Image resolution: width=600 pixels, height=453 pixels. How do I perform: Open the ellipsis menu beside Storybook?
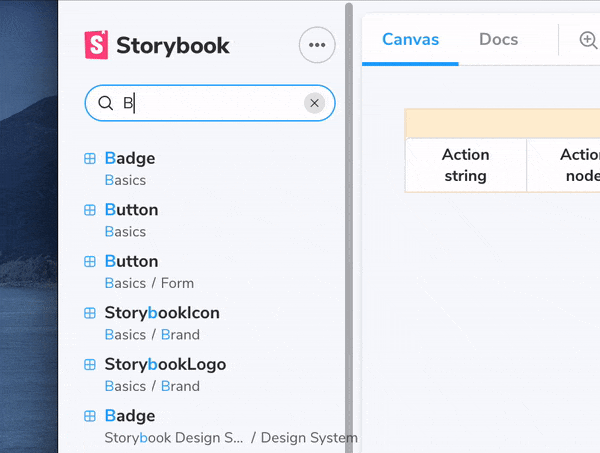click(317, 45)
